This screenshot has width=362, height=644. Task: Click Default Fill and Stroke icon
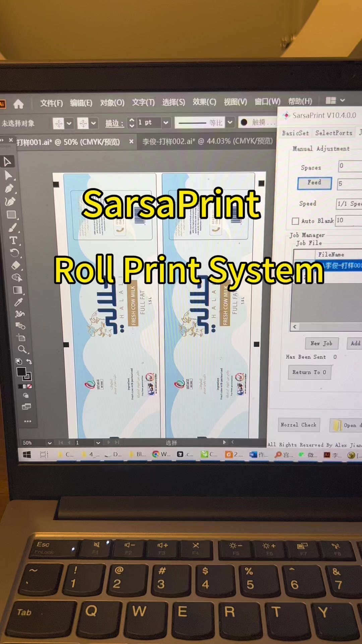pyautogui.click(x=19, y=361)
